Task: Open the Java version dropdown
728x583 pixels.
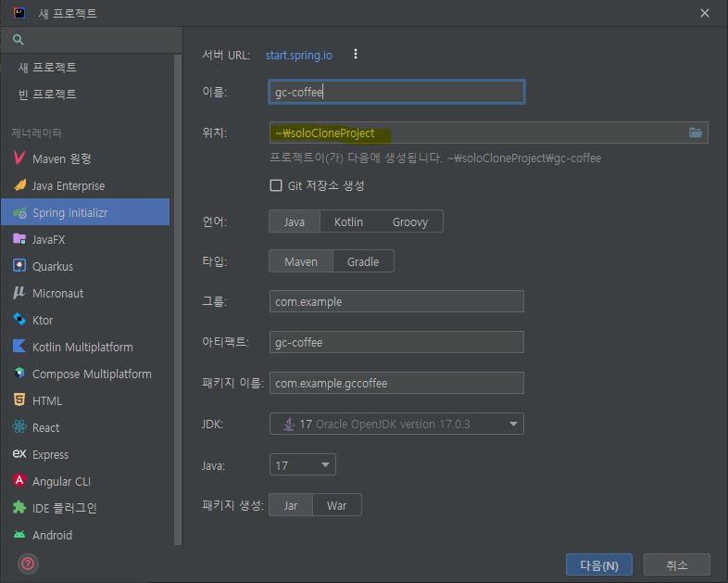Action: click(302, 464)
